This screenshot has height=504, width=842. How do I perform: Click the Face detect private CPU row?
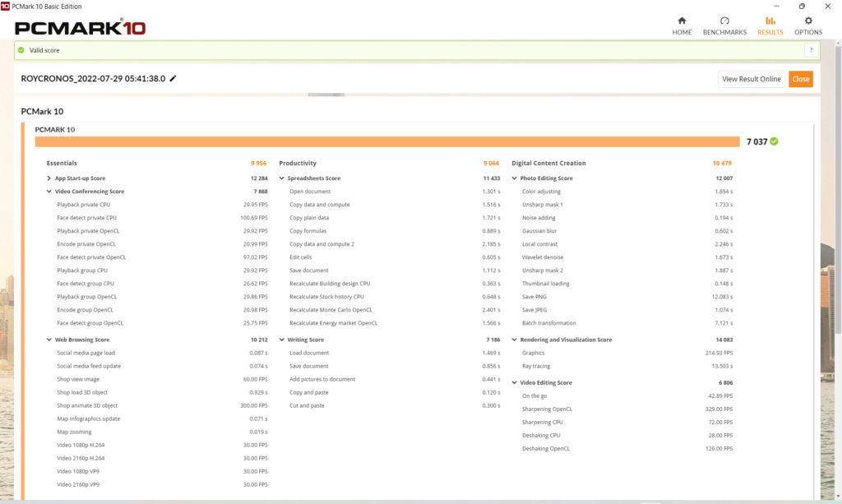tap(162, 218)
